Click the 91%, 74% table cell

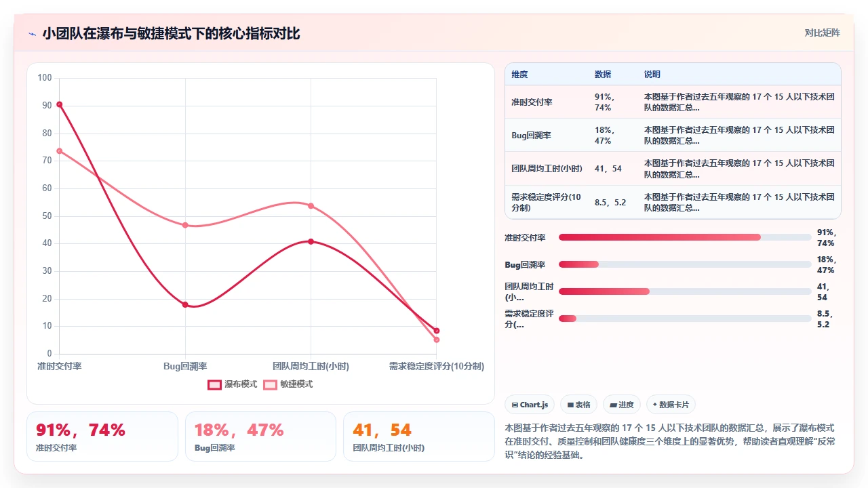pos(605,102)
